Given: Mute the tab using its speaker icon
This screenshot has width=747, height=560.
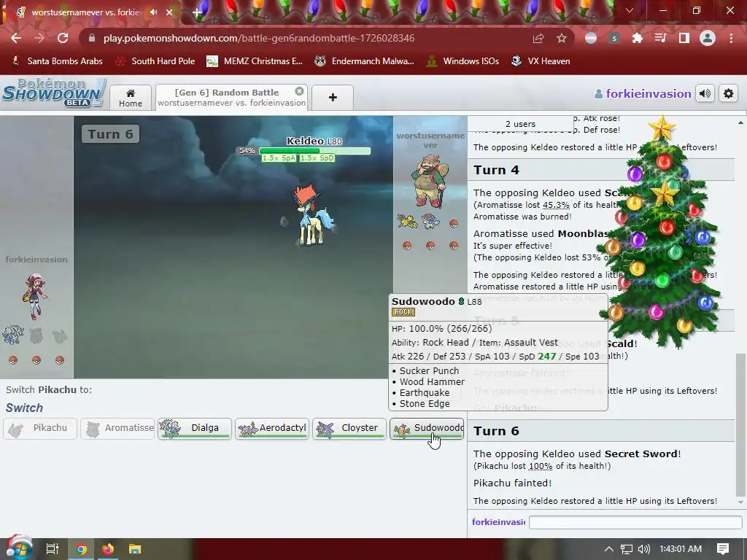Looking at the screenshot, I should coord(153,12).
